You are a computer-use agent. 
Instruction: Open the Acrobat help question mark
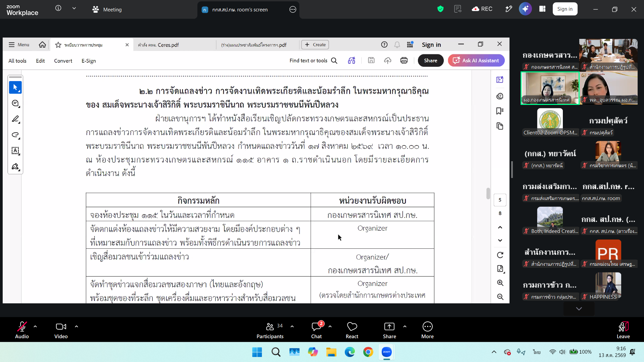tap(384, 45)
